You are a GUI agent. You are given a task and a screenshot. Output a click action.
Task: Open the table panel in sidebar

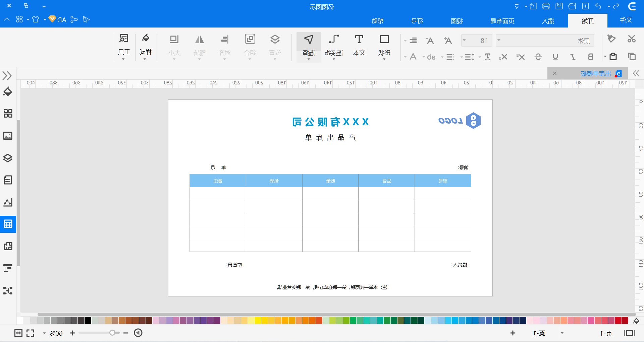pyautogui.click(x=8, y=224)
